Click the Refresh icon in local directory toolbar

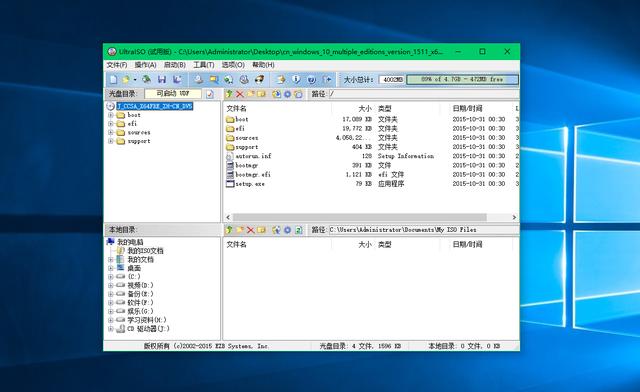point(298,230)
